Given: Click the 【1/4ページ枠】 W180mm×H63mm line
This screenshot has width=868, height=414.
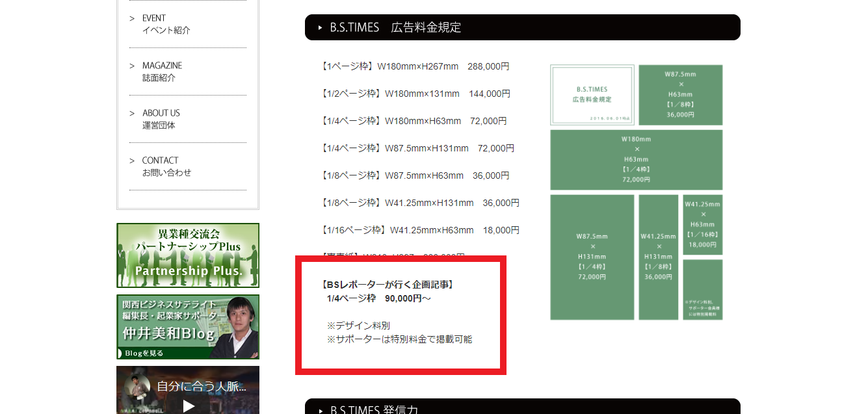Looking at the screenshot, I should tap(414, 121).
